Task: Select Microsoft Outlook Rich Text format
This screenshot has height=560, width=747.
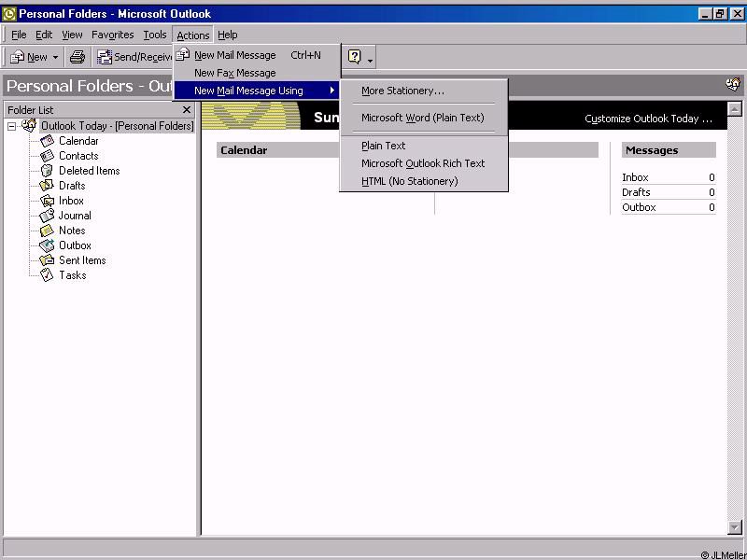Action: [x=424, y=163]
